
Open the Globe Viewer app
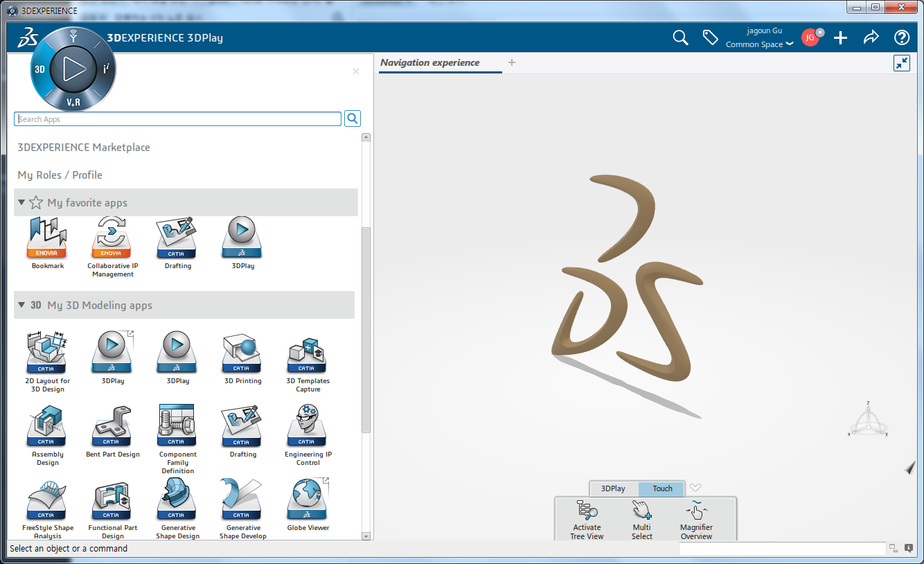308,504
